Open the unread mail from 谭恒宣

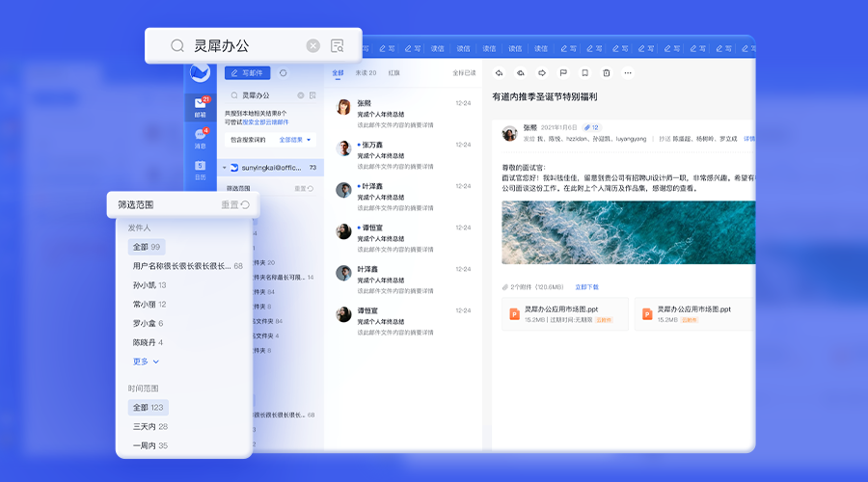[x=403, y=238]
